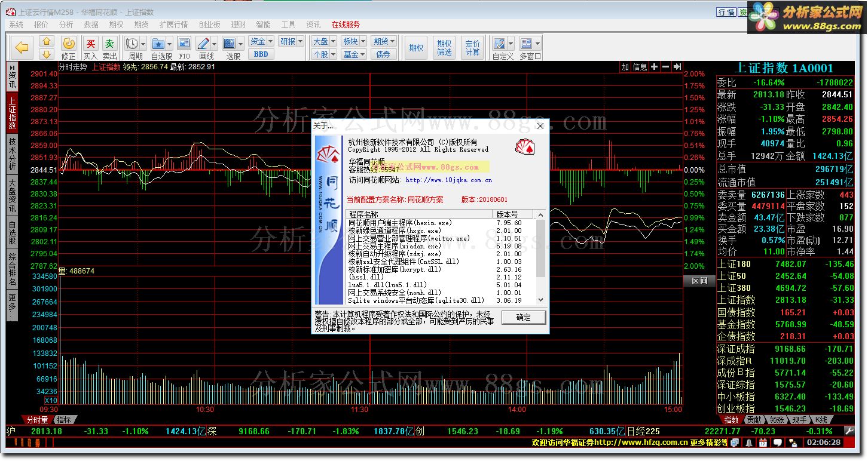
Task: Switch to the K线 tab at bottom right
Action: click(823, 420)
